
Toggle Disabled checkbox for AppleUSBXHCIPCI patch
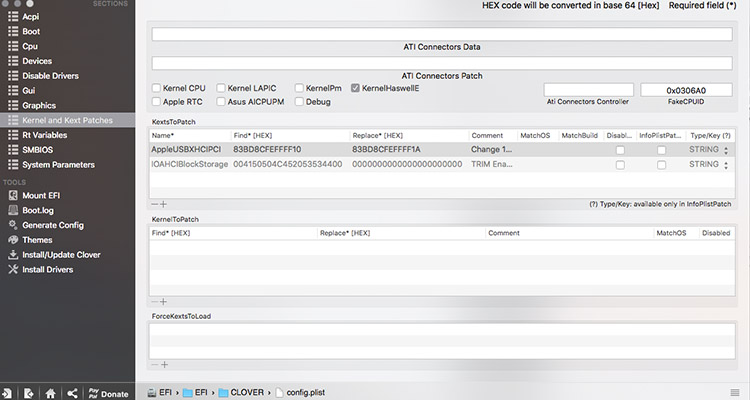tap(620, 150)
